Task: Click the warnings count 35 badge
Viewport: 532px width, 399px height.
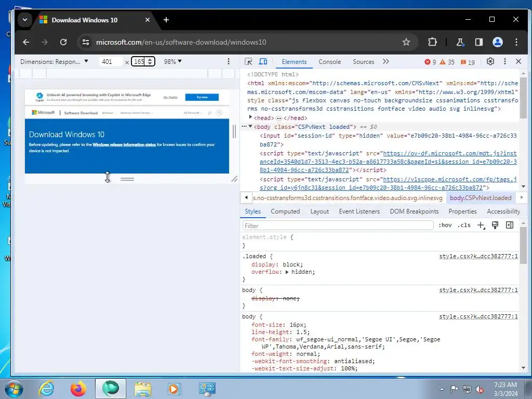Action: pos(447,62)
